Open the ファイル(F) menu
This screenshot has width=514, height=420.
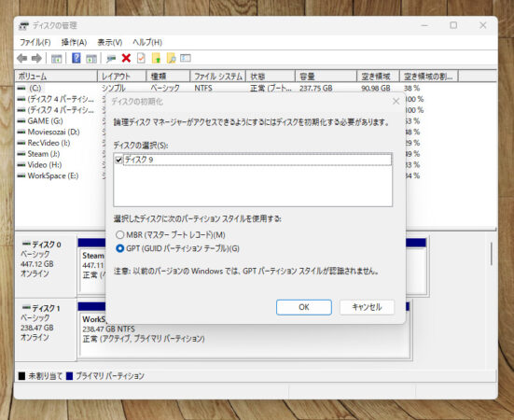35,42
